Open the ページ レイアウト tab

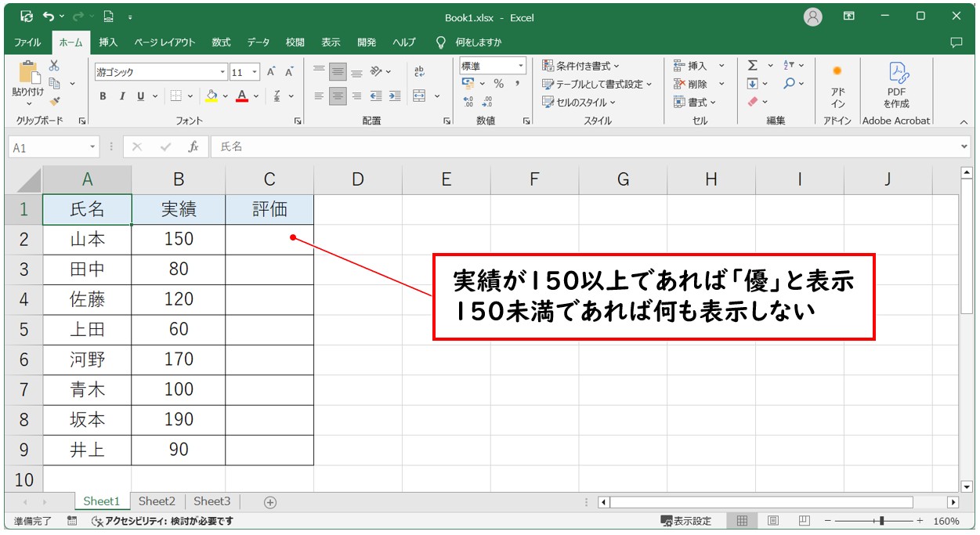pyautogui.click(x=164, y=42)
